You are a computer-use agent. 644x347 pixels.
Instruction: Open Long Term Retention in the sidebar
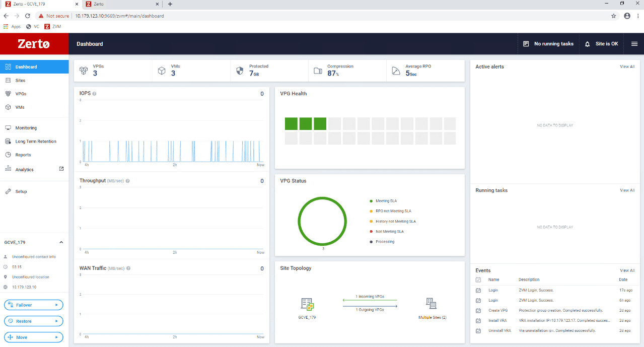point(35,142)
